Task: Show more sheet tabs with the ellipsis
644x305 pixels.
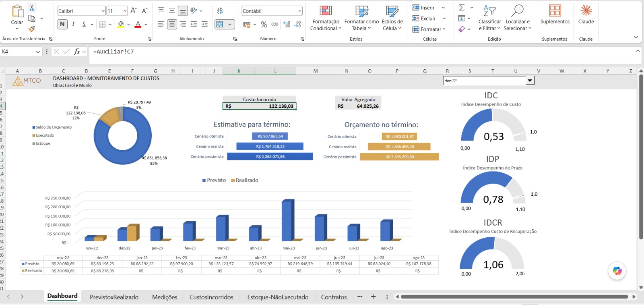Action: pos(360,297)
